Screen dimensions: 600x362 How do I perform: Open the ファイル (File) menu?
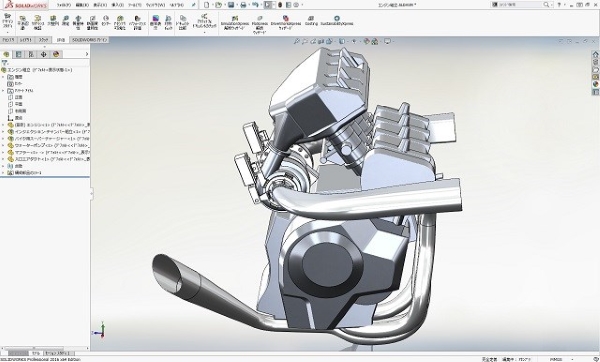tap(64, 5)
